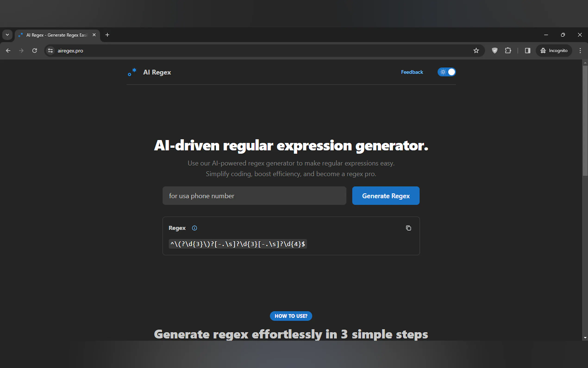Go back to the previous page
Viewport: 588px width, 368px height.
pyautogui.click(x=8, y=51)
